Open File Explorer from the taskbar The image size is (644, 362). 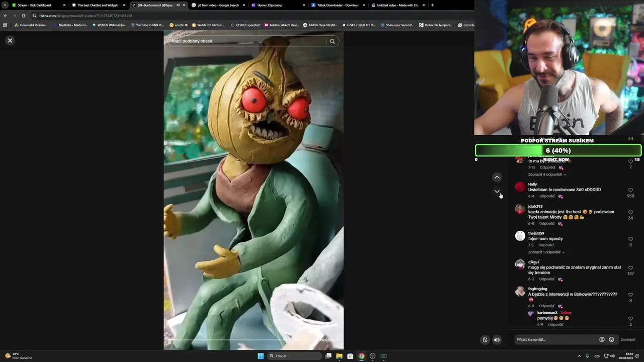coord(339,356)
